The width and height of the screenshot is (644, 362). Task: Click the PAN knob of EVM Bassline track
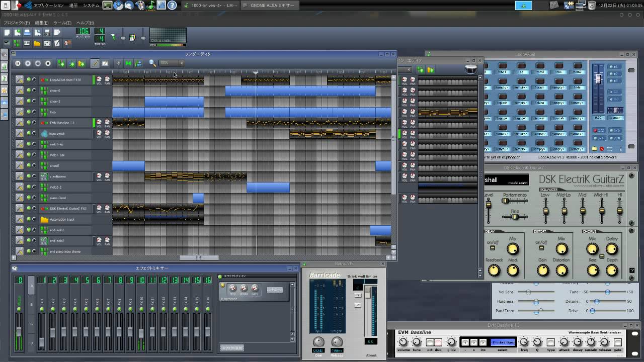tap(107, 122)
